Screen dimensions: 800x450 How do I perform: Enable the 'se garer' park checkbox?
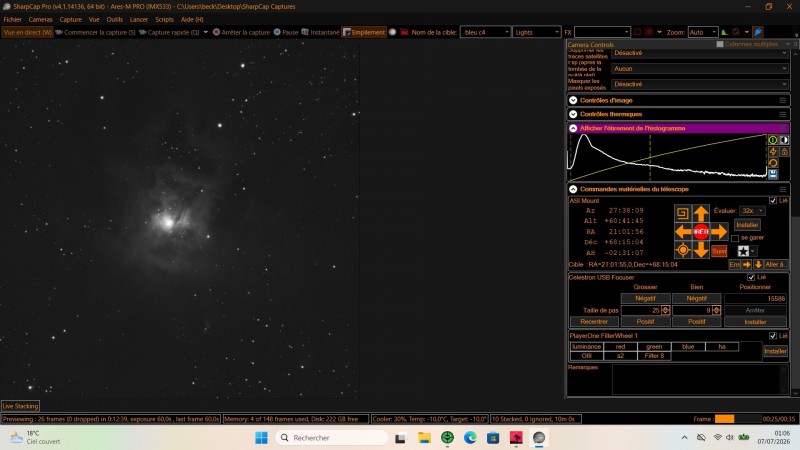pyautogui.click(x=735, y=238)
